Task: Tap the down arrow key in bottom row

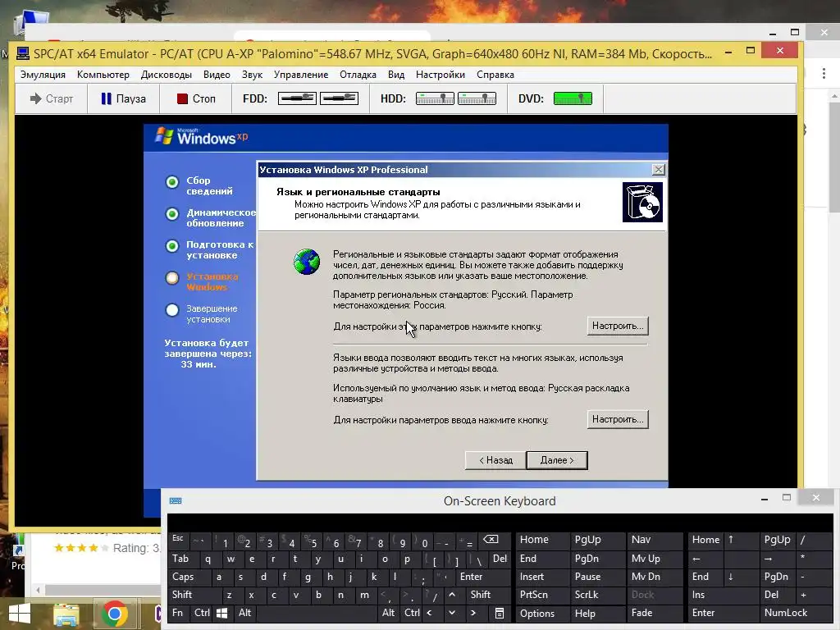Action: tap(452, 613)
